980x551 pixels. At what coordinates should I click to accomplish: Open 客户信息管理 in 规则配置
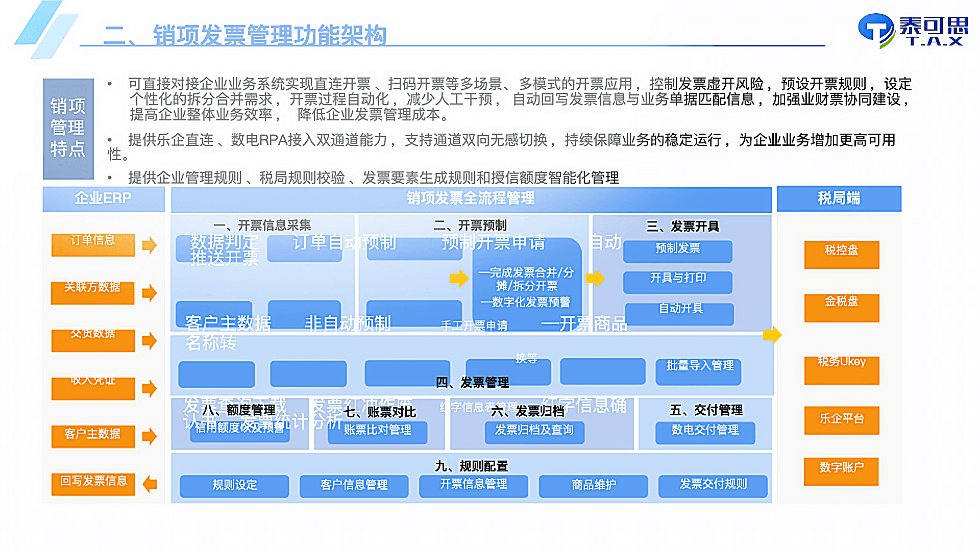(354, 486)
